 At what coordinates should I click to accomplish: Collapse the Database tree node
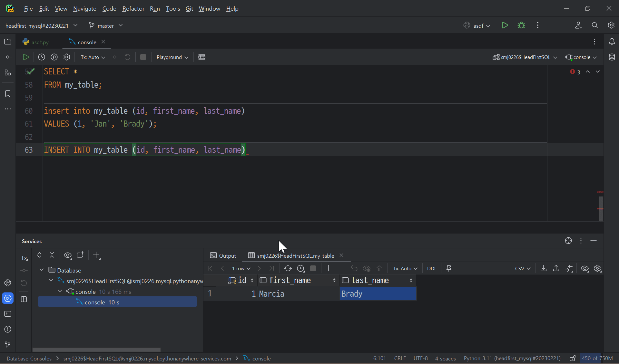click(x=42, y=270)
